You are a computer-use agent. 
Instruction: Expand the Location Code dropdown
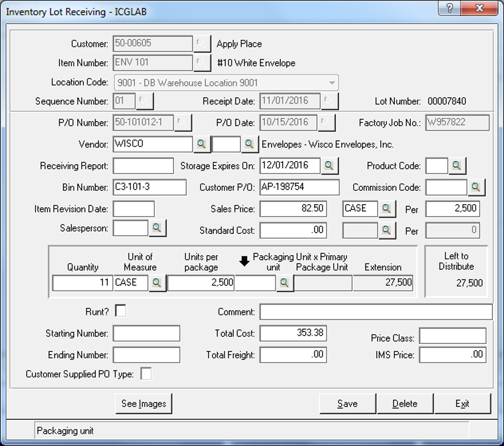coord(332,83)
